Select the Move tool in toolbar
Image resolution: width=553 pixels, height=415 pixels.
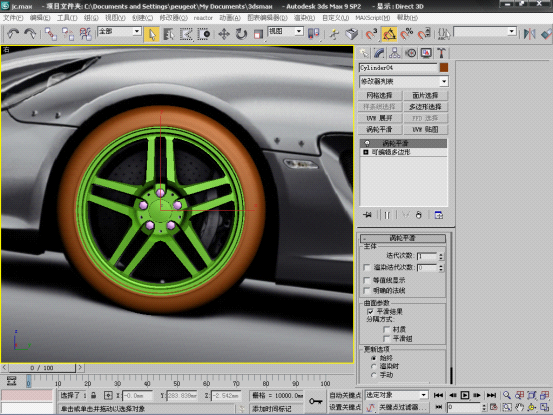(x=224, y=34)
